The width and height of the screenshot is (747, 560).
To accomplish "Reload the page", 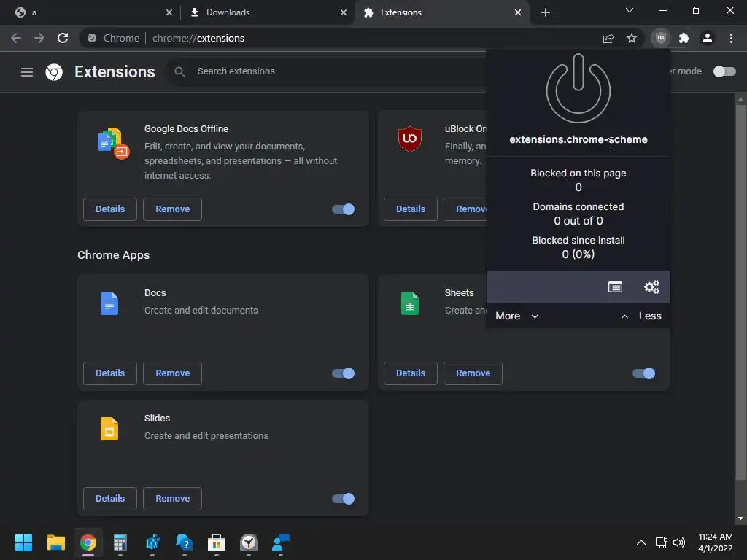I will [63, 38].
